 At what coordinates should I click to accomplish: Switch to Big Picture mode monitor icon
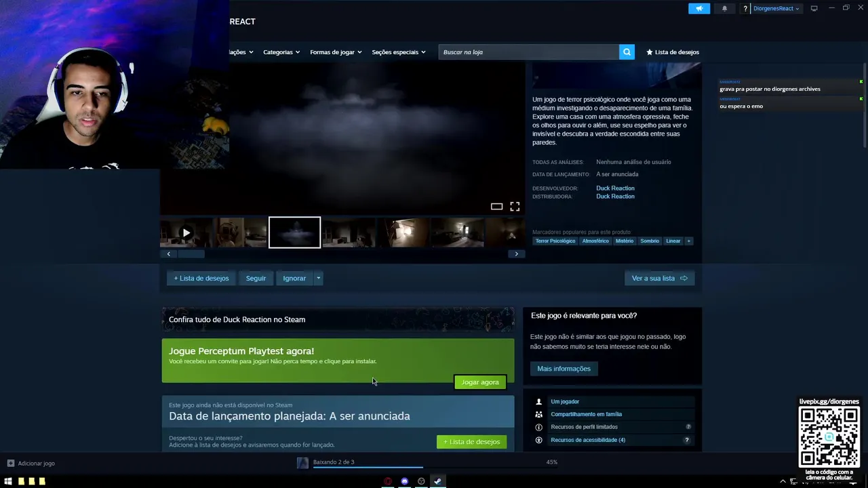[814, 8]
